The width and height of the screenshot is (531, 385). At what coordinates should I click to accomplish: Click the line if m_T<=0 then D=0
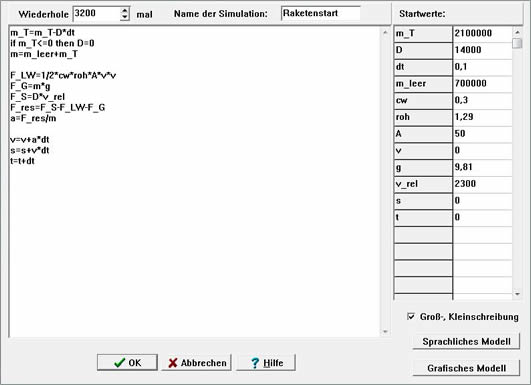[x=52, y=43]
